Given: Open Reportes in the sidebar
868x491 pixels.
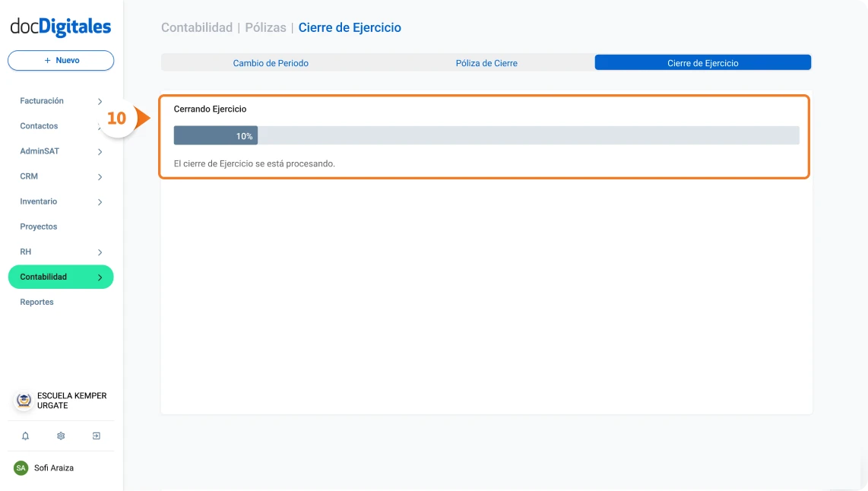Looking at the screenshot, I should tap(37, 302).
